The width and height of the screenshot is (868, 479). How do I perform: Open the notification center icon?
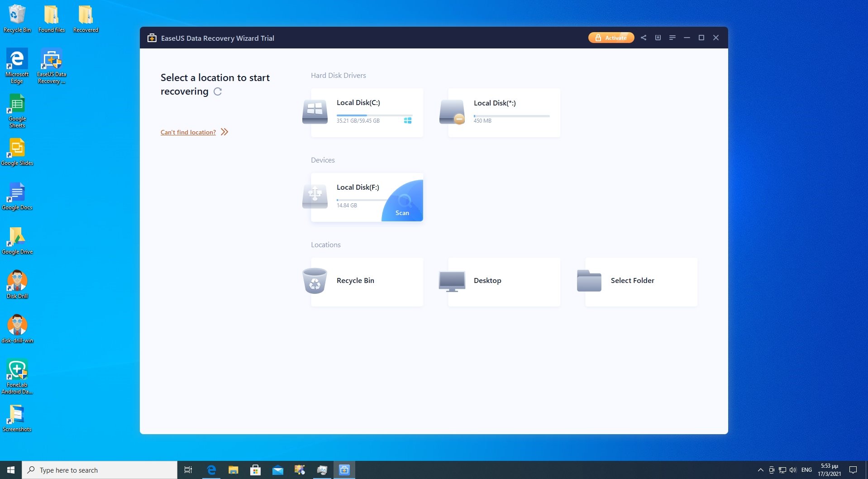[x=853, y=470]
